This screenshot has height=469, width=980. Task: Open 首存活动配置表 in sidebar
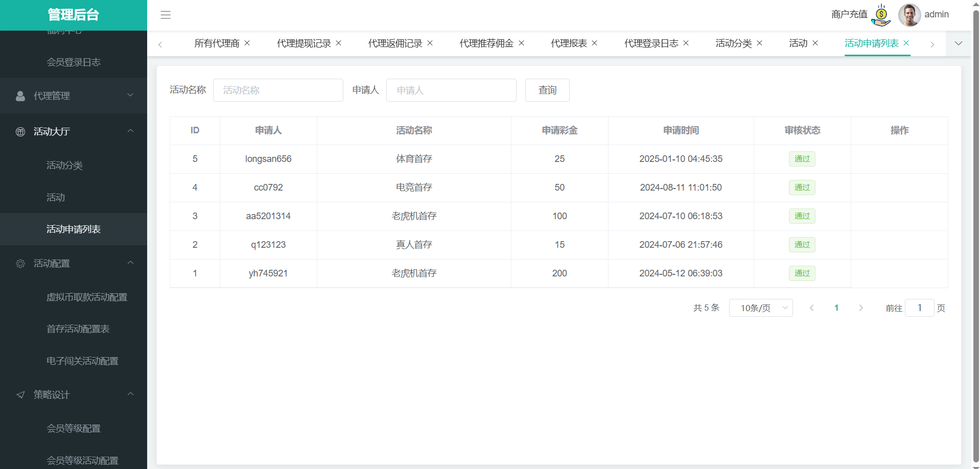78,329
